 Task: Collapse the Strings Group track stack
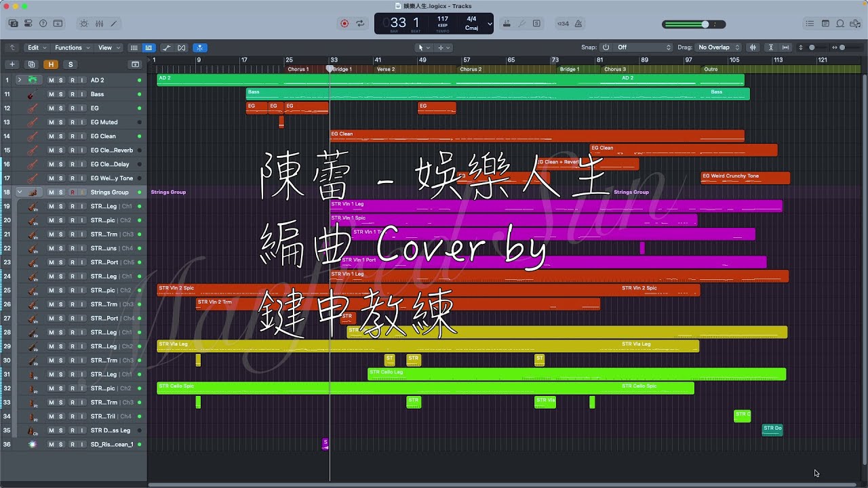click(x=20, y=192)
